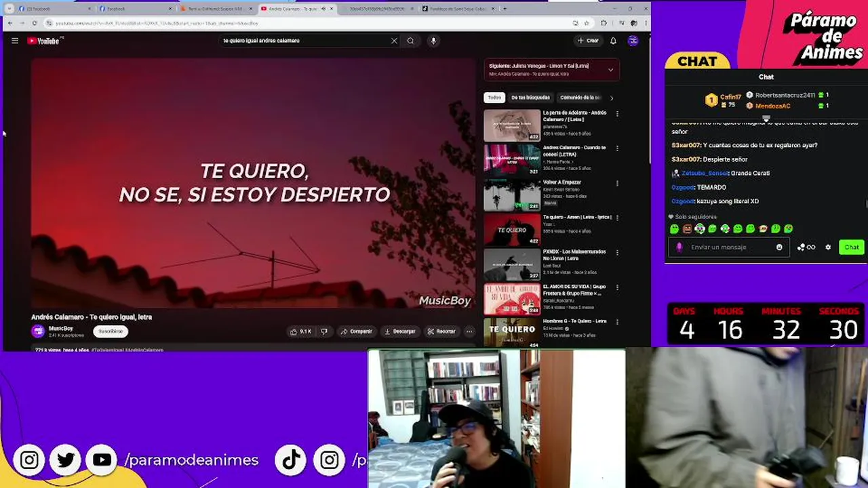Click username Ozgood in TEMARDO message
Image resolution: width=868 pixels, height=488 pixels.
[x=683, y=188]
